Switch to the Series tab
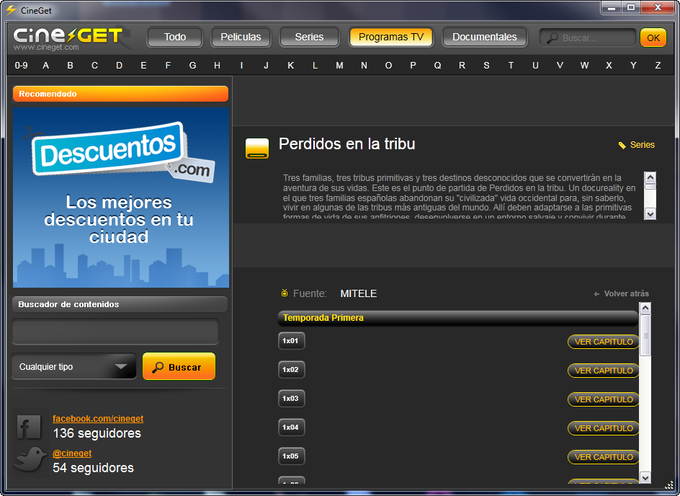 [x=309, y=37]
